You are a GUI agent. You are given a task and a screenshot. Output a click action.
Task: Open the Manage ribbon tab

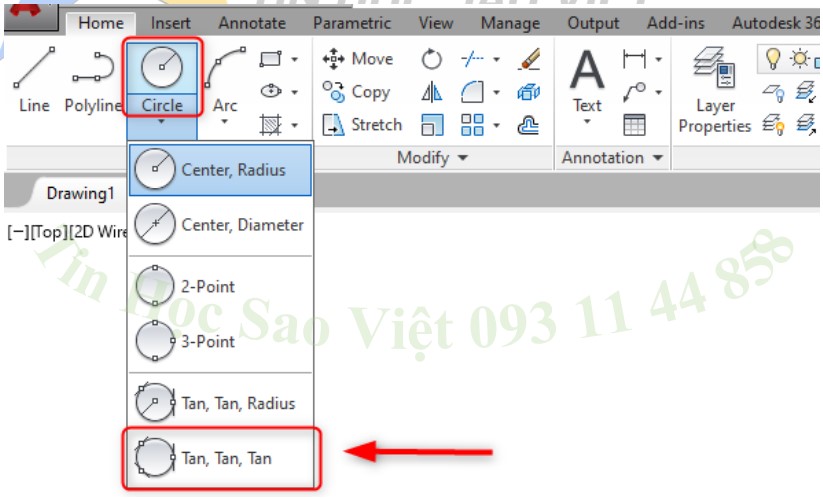[510, 23]
